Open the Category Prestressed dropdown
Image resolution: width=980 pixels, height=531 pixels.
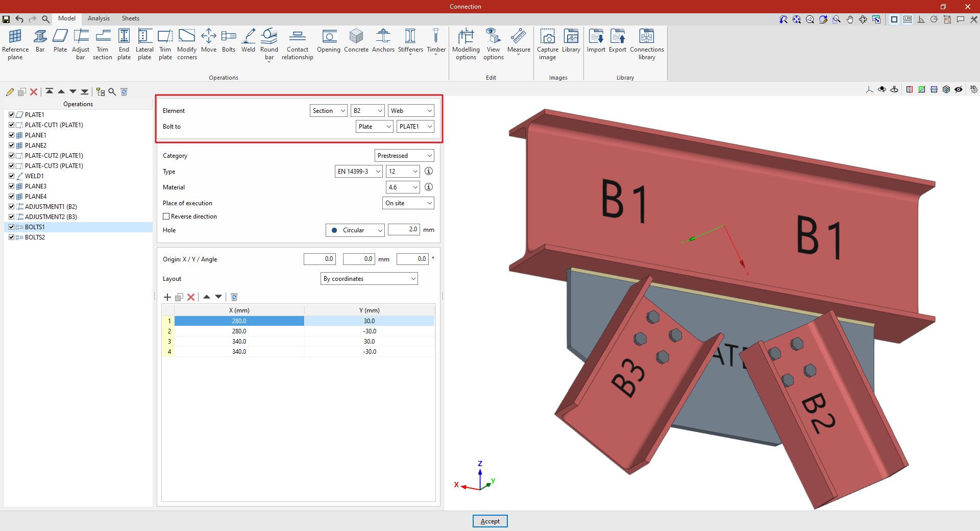(404, 156)
